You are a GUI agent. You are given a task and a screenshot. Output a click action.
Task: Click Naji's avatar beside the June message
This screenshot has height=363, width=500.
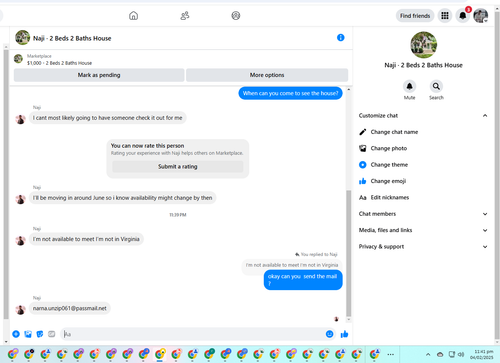point(20,199)
